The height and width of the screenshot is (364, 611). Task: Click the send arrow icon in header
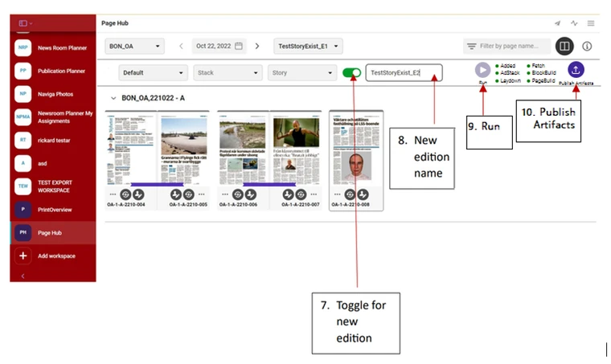[558, 23]
